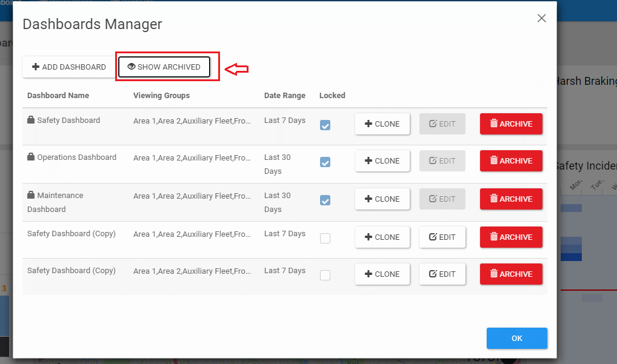Click trash icon in Operations Dashboard Archive
617x364 pixels.
(493, 160)
